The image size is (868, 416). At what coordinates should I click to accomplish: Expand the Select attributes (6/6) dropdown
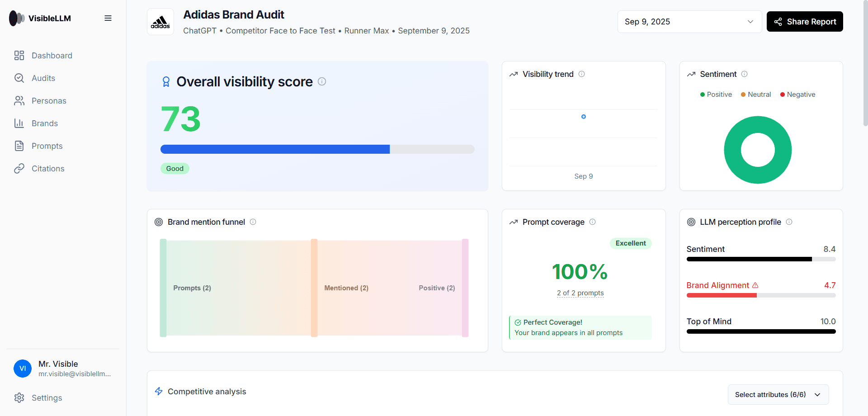(778, 395)
